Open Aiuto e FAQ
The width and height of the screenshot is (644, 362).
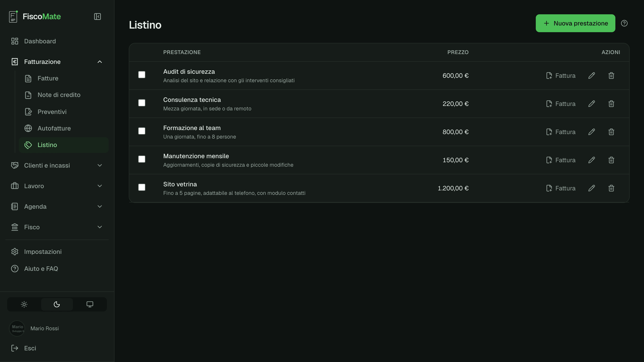point(57,269)
